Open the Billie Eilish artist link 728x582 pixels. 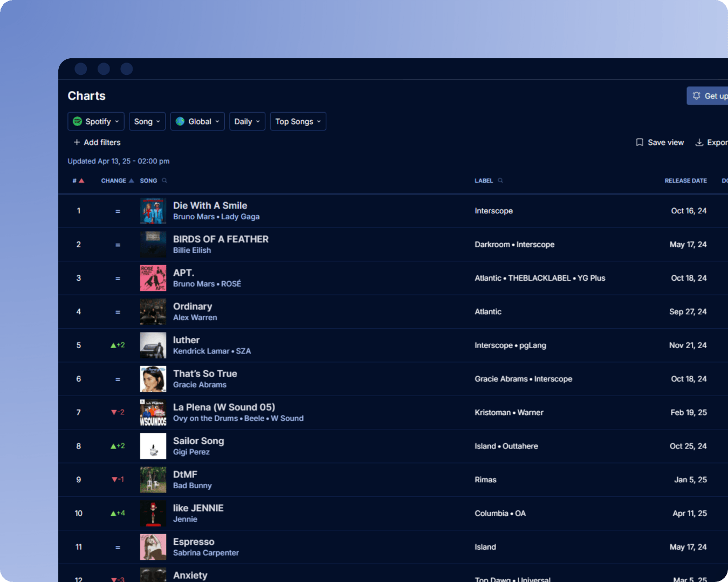point(192,250)
